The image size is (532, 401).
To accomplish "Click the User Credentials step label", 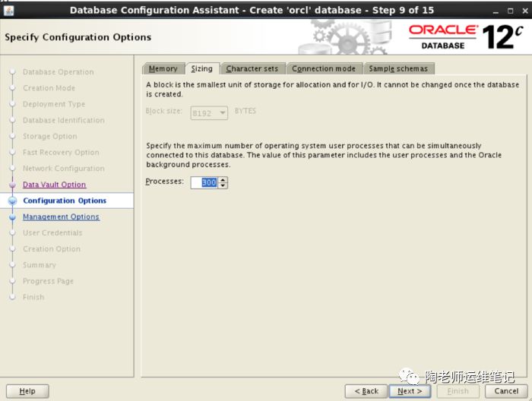I will (x=52, y=233).
